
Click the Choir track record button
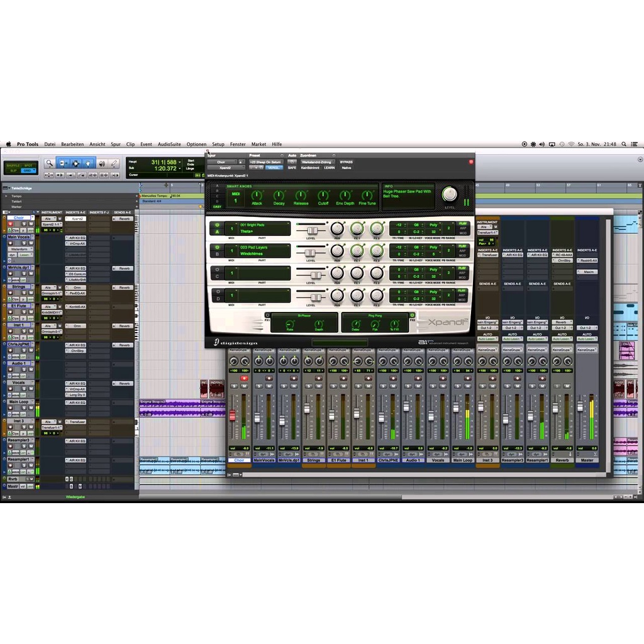point(10,225)
